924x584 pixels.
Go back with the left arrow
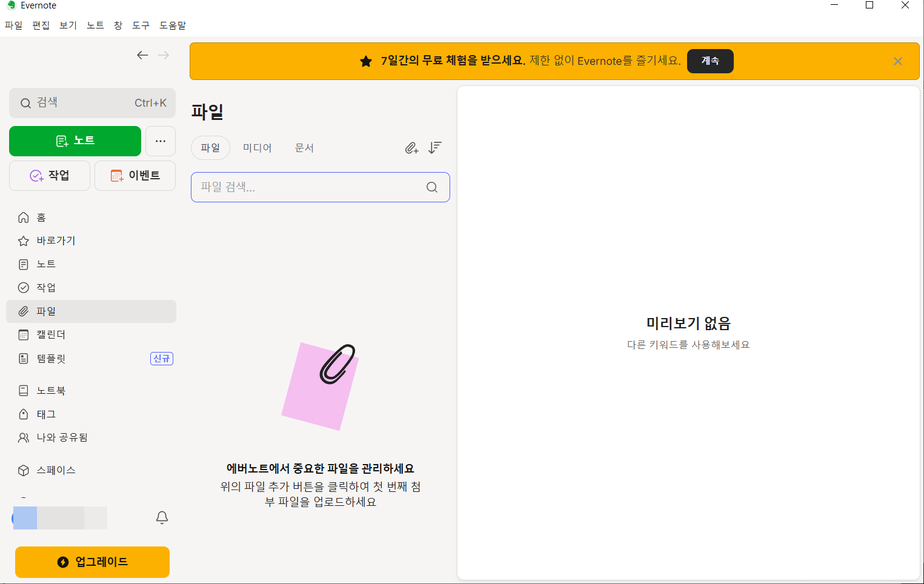[142, 55]
